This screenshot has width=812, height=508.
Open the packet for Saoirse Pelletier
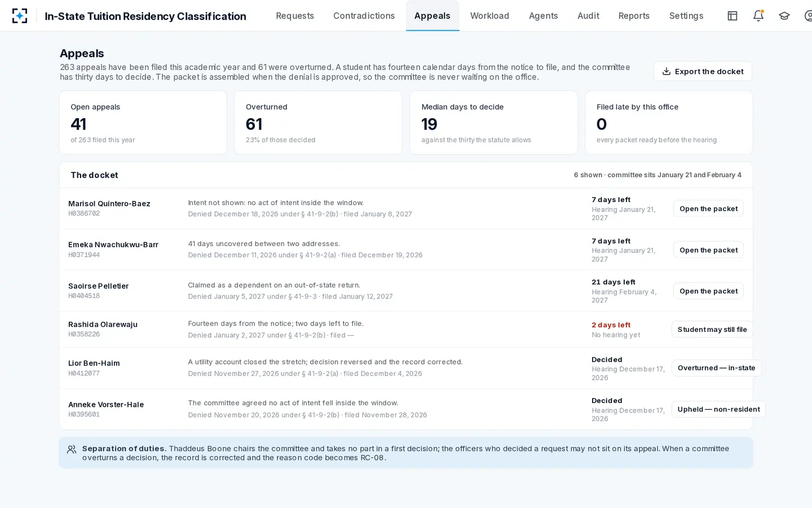coord(708,291)
